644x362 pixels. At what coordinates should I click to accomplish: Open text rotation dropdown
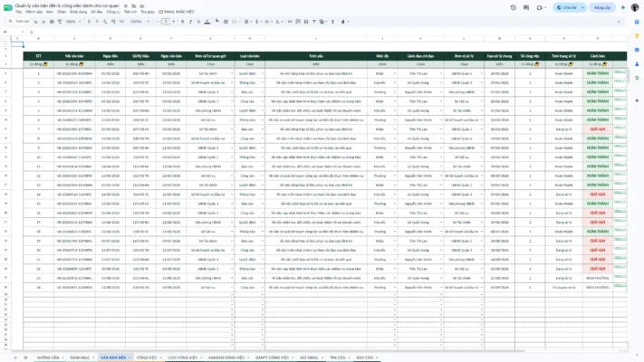coord(278,22)
